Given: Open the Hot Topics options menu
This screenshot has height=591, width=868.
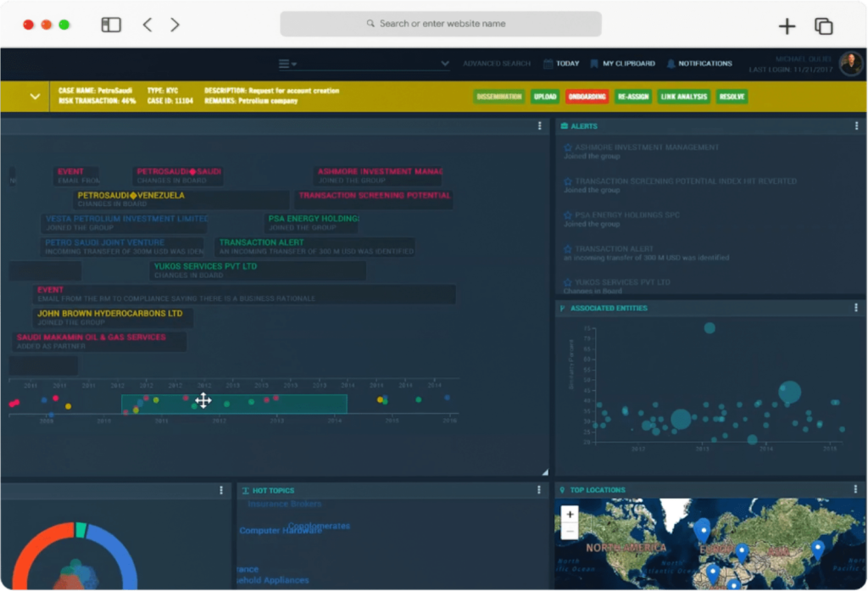Looking at the screenshot, I should [538, 490].
